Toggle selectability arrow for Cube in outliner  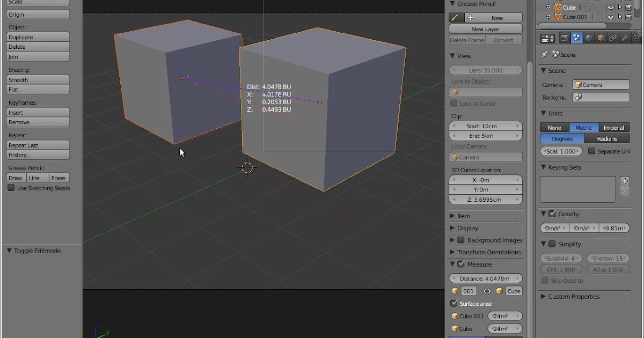click(620, 8)
